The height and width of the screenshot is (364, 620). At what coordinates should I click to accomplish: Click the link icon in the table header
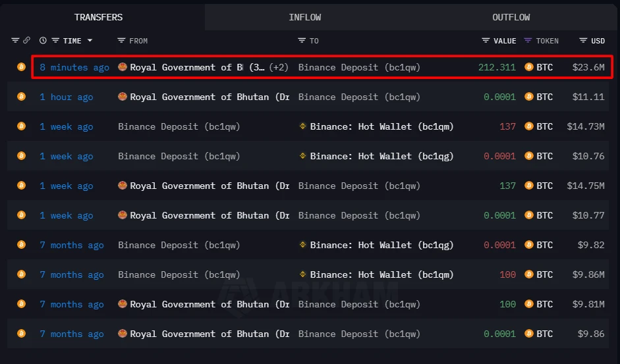click(27, 41)
